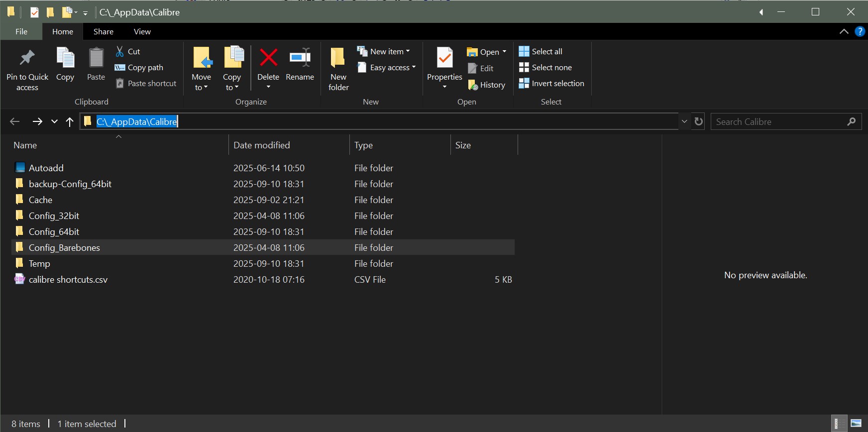
Task: Delete the selected item with red X
Action: pos(268,58)
